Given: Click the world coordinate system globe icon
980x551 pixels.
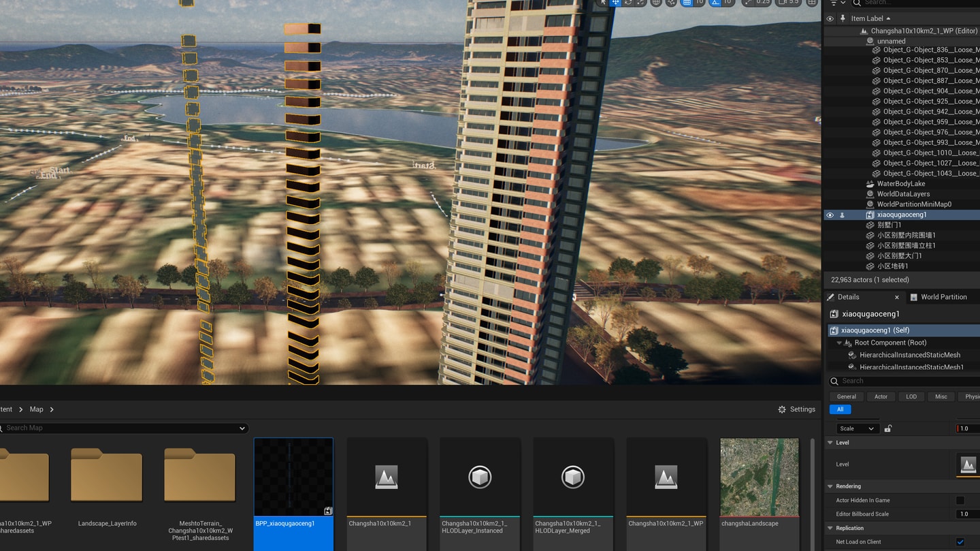Looking at the screenshot, I should click(x=656, y=3).
